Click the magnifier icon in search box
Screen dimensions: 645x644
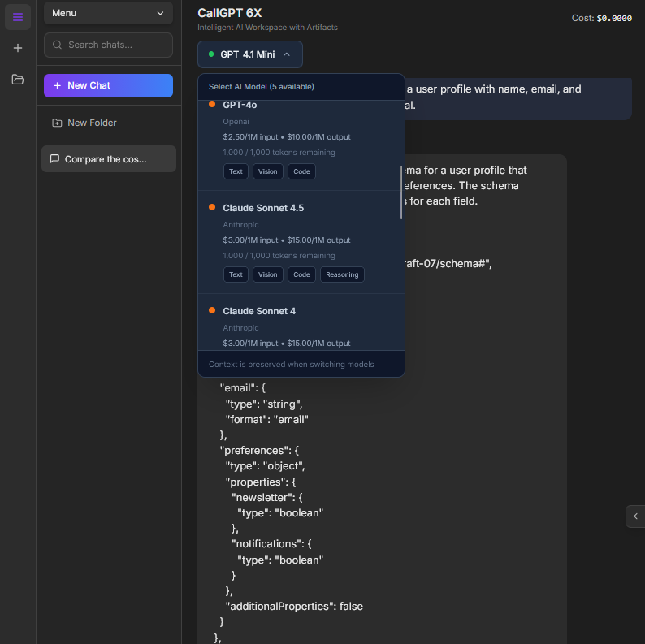[x=58, y=45]
